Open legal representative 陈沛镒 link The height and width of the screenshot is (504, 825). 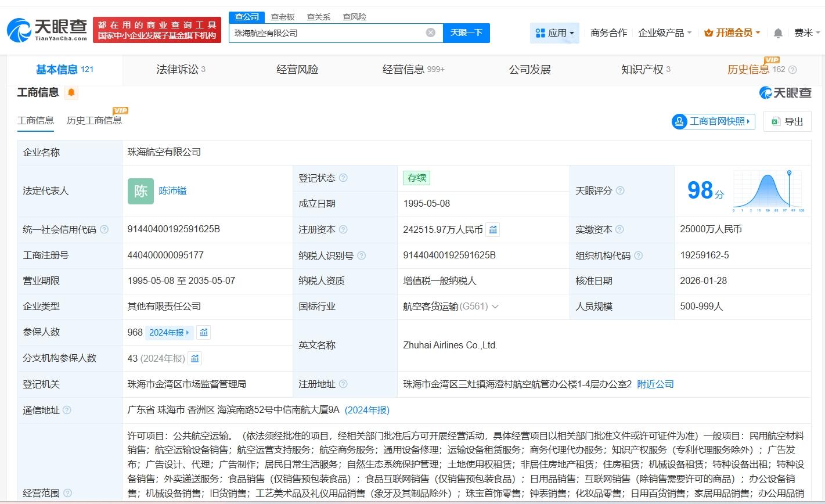[173, 190]
